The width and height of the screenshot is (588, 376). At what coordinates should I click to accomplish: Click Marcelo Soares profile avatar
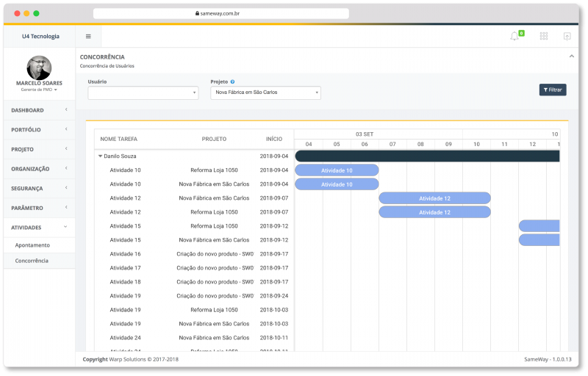(39, 68)
